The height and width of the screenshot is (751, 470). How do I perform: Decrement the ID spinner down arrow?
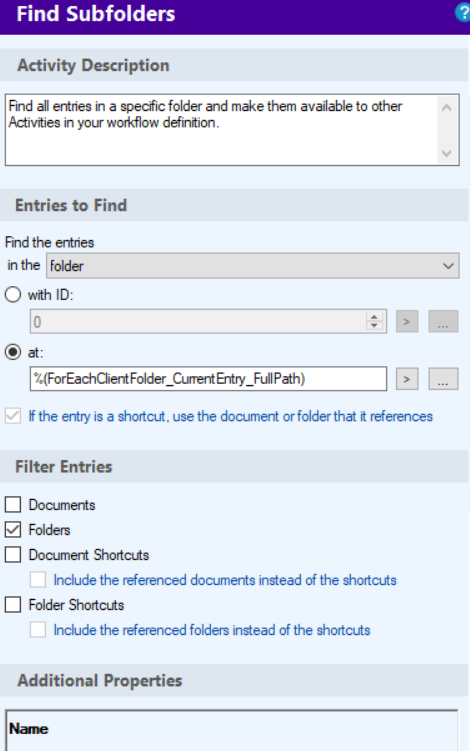[374, 326]
